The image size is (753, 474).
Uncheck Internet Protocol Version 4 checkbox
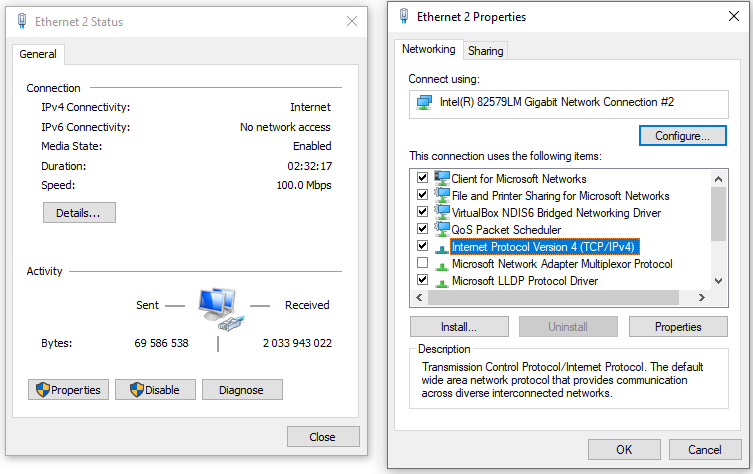point(423,245)
